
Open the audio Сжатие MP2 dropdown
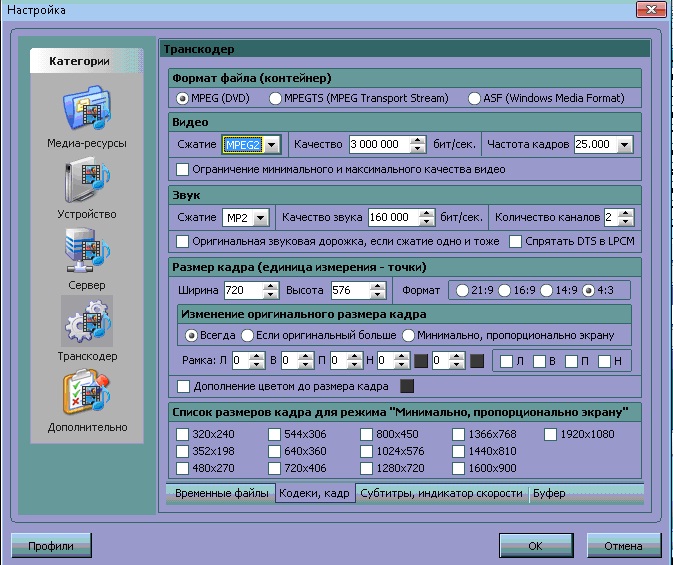coord(261,218)
